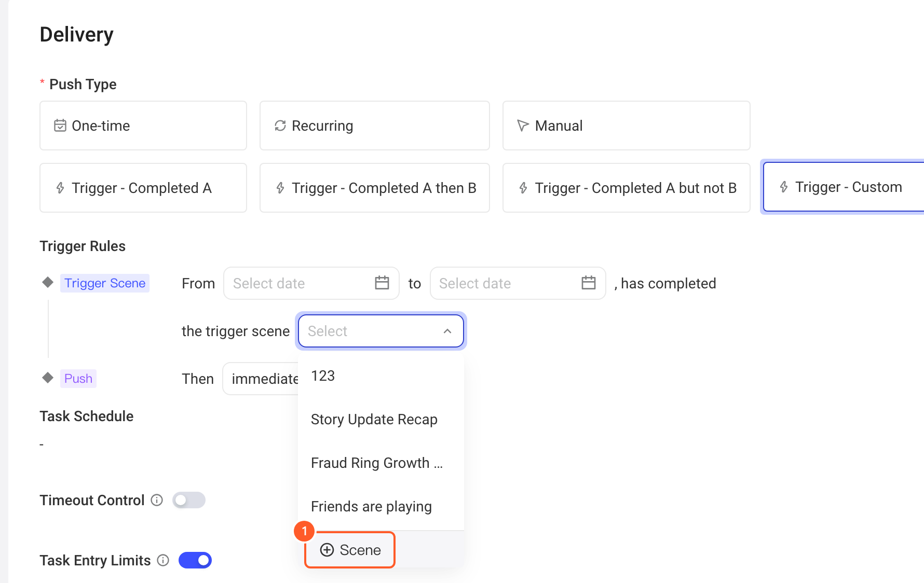Click the cursor arrow icon on Manual

point(523,126)
